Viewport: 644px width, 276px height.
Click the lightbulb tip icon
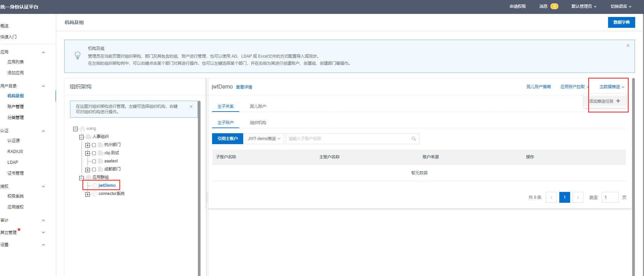(x=78, y=56)
